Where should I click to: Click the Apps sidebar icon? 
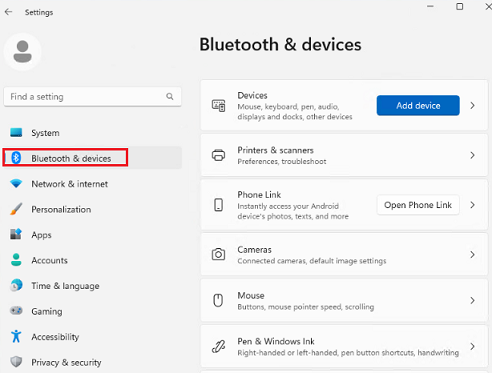(x=16, y=234)
